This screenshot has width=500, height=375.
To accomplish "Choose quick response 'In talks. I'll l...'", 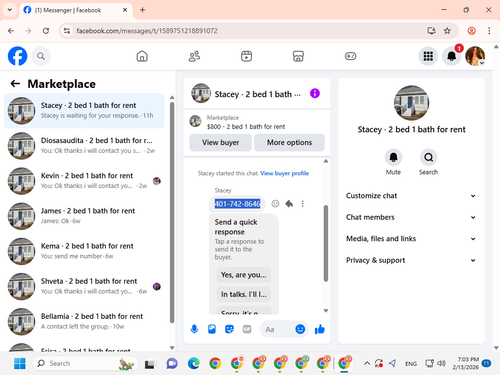I will [244, 294].
